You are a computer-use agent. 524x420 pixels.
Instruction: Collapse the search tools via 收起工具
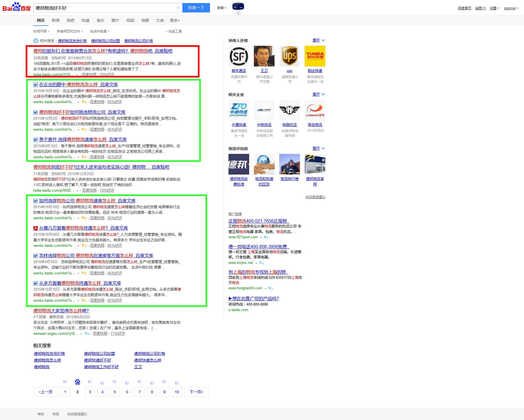(174, 31)
